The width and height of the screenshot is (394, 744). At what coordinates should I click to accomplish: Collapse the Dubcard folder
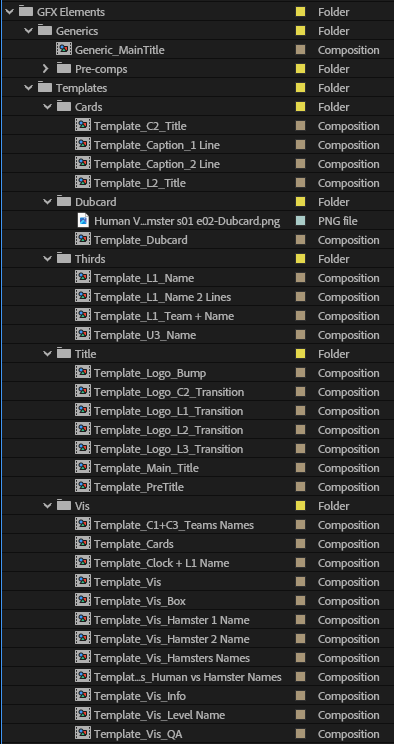point(47,202)
